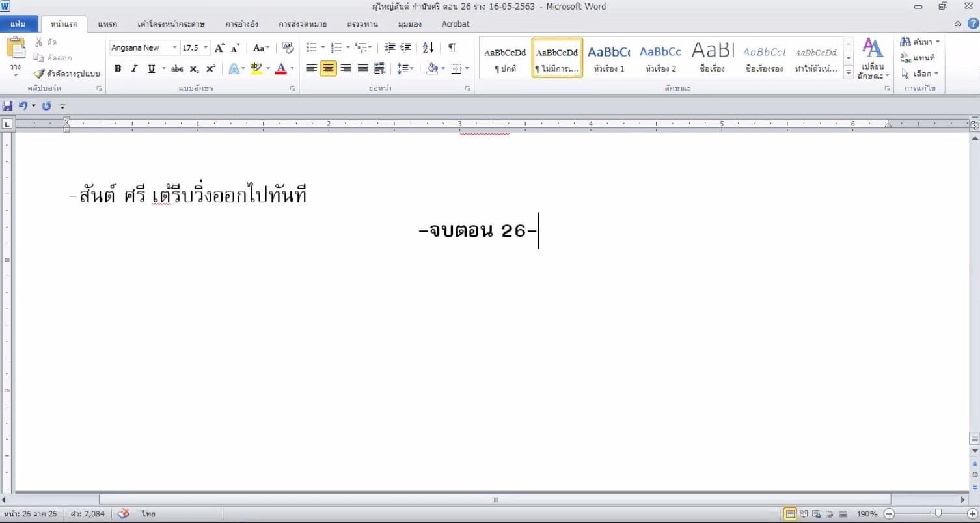Click the zoom slider handle
This screenshot has height=523, width=980.
(x=938, y=514)
